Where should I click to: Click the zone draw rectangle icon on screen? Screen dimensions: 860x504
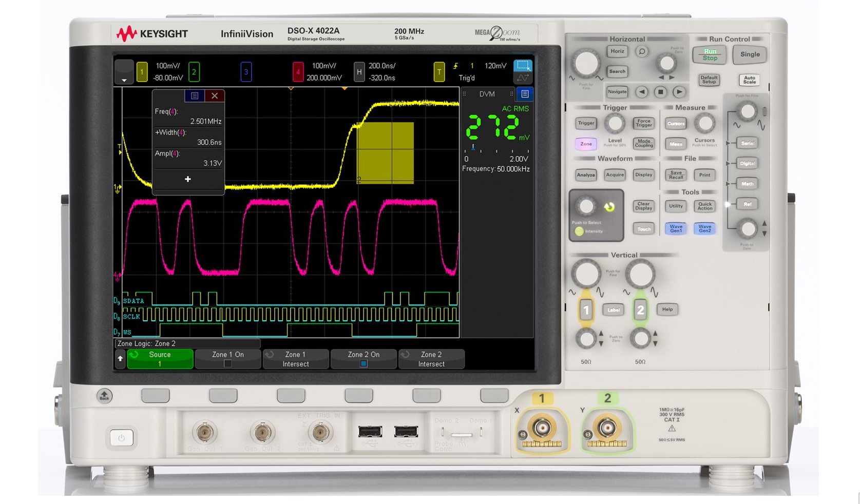[x=523, y=66]
